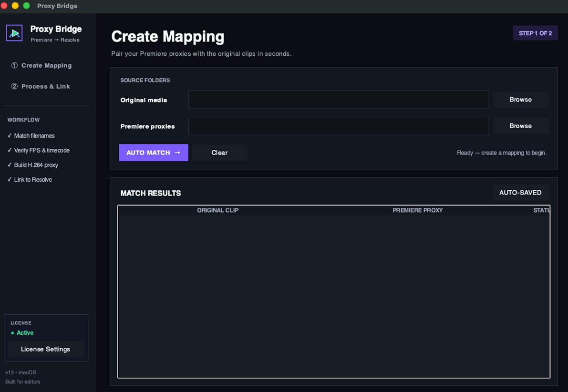This screenshot has height=392, width=568.
Task: Click the green window zoom button
Action: 26,6
